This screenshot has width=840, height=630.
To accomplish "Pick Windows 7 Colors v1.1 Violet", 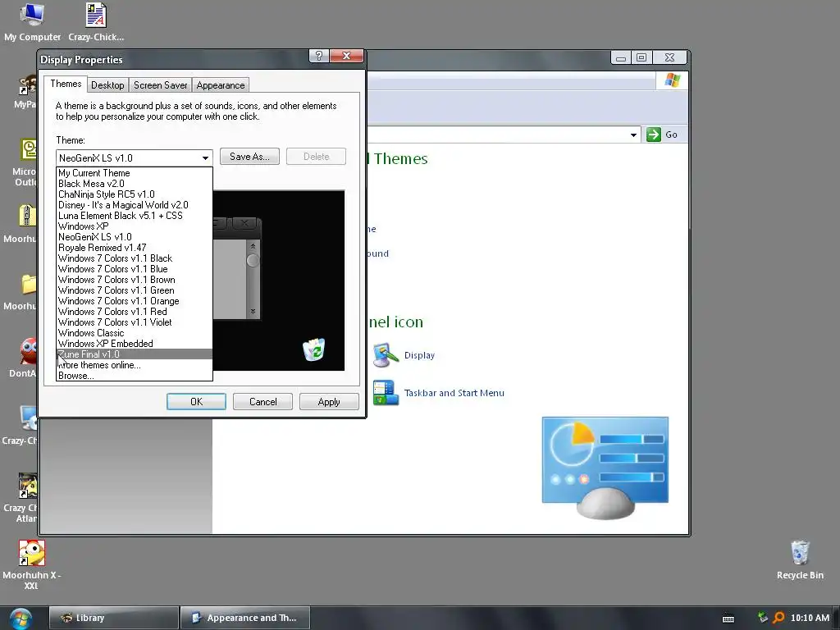I will (135, 322).
